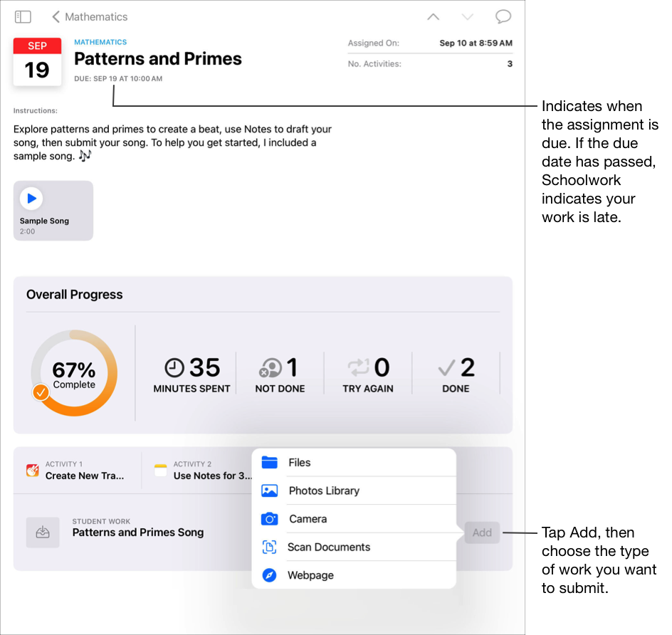Click the Mathematics class label above title

(x=100, y=42)
